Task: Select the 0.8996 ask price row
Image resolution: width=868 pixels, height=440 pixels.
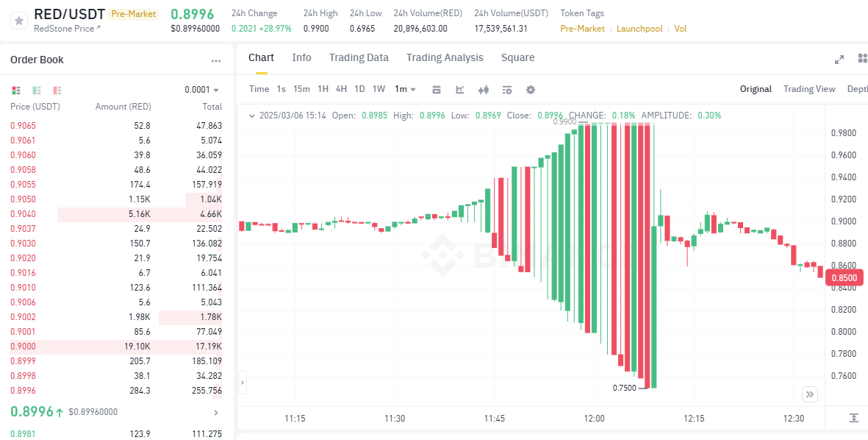Action: tap(116, 391)
